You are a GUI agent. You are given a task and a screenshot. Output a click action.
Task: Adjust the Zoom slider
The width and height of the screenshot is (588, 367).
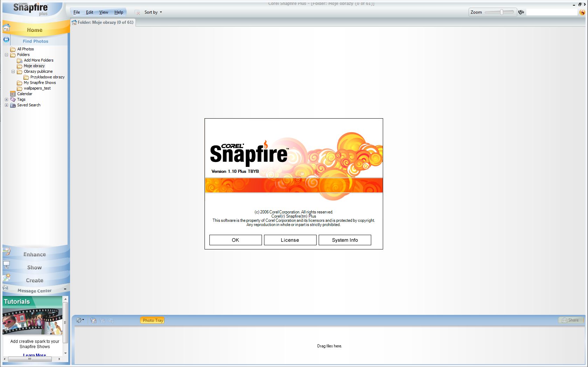[x=501, y=12]
